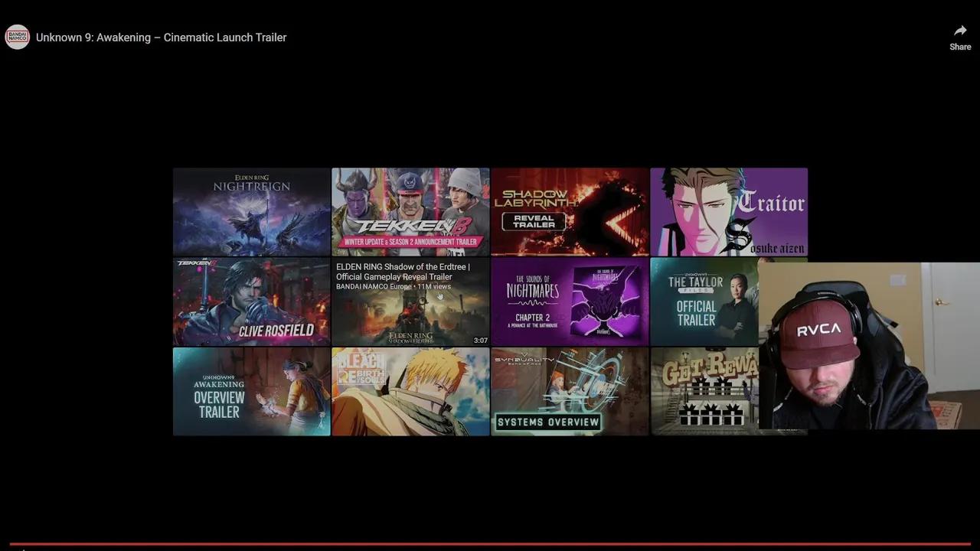Screen dimensions: 980x551
Task: Seek using the red video progress bar
Action: click(x=490, y=544)
